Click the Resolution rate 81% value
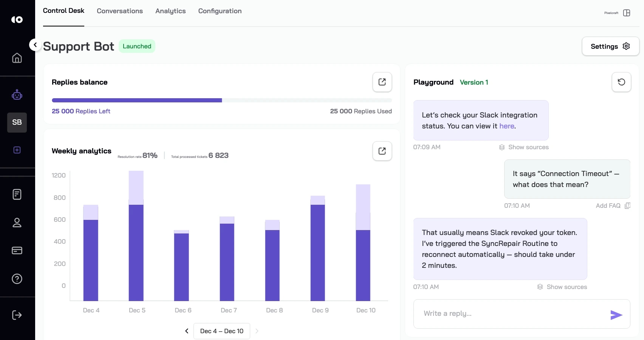644x340 pixels. (x=150, y=155)
